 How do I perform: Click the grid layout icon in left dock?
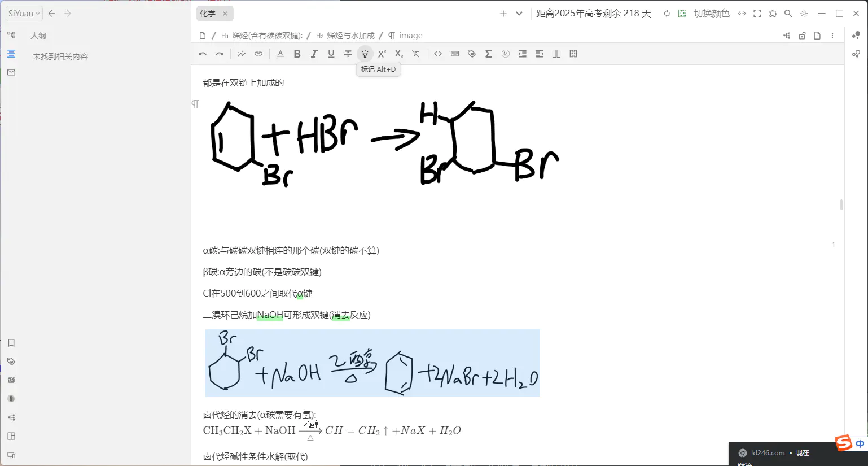pyautogui.click(x=11, y=436)
